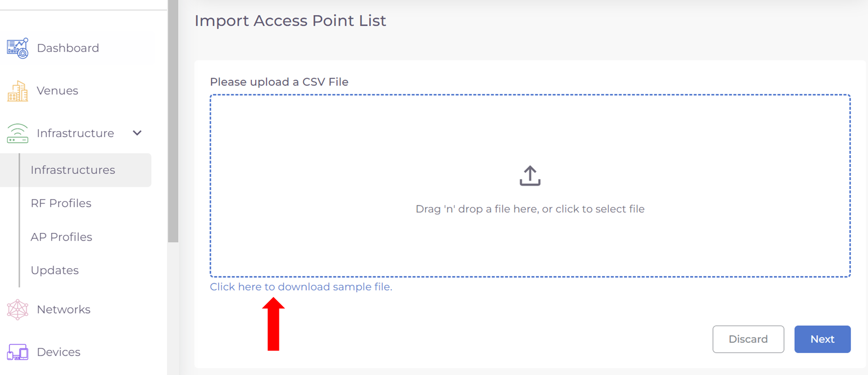Open the Devices menu item
Viewport: 868px width, 375px height.
(58, 352)
